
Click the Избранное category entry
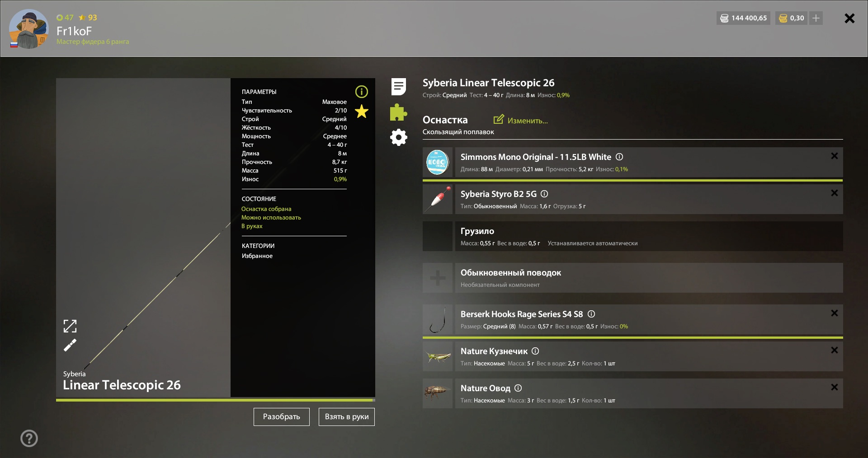pyautogui.click(x=257, y=256)
